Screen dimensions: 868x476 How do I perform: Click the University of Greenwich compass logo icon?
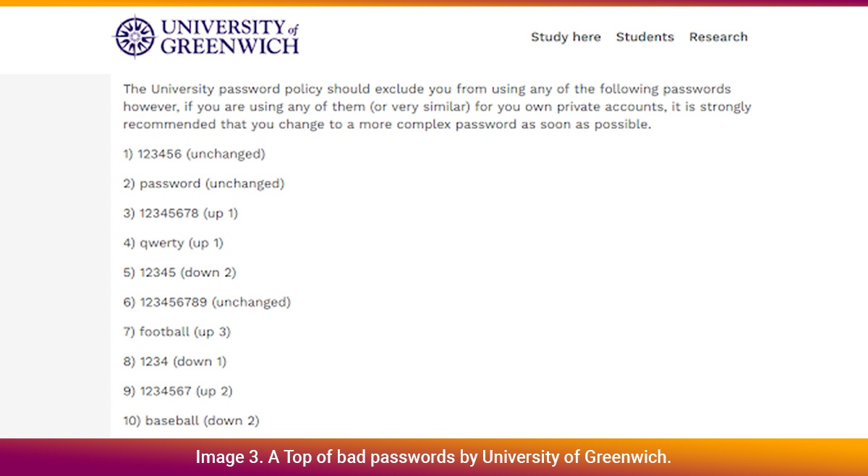coord(135,36)
